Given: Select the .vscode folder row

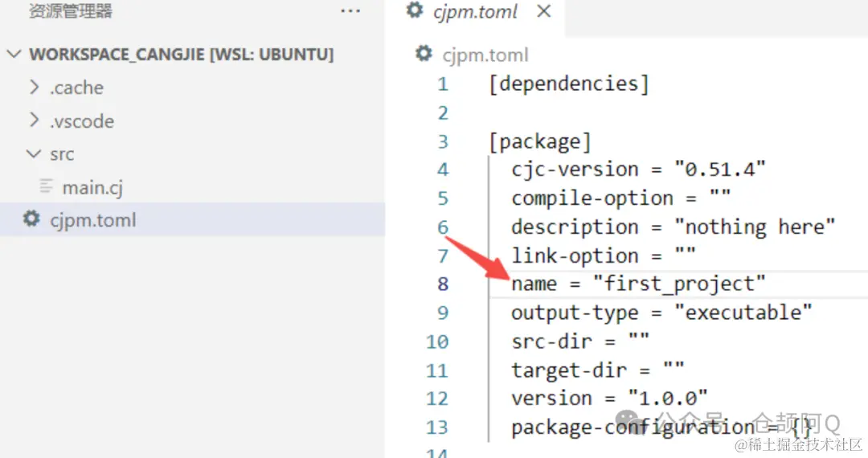Looking at the screenshot, I should (x=192, y=121).
